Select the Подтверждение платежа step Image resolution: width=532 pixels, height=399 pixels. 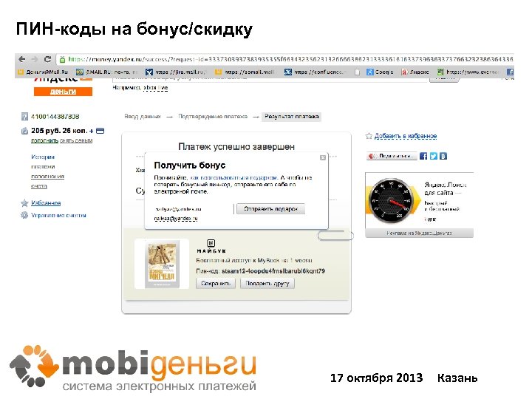[213, 117]
